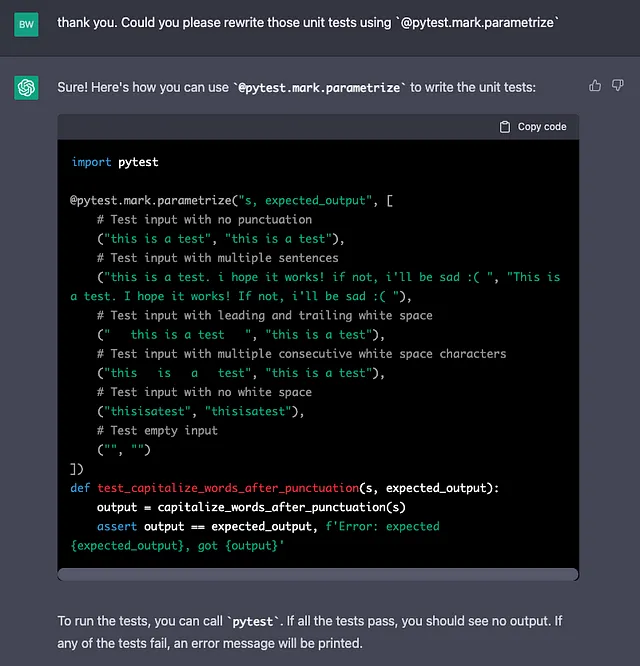This screenshot has height=666, width=640.
Task: Click the thumbs down feedback icon
Action: click(617, 85)
